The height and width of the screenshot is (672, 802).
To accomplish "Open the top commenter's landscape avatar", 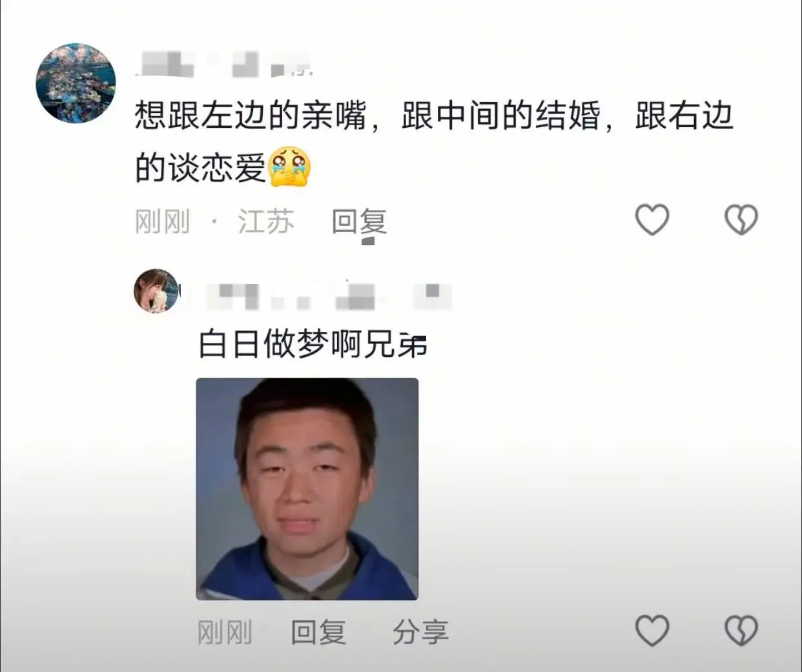I will [x=76, y=83].
